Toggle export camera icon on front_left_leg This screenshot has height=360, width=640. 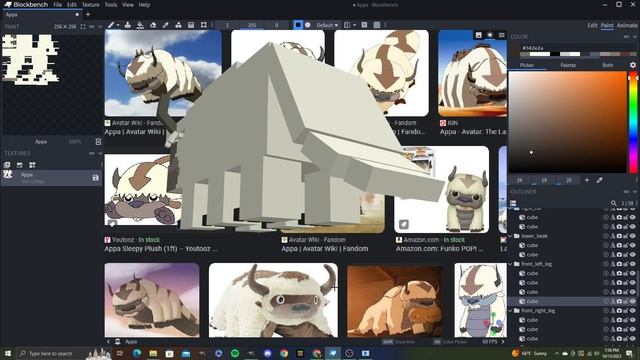(619, 264)
